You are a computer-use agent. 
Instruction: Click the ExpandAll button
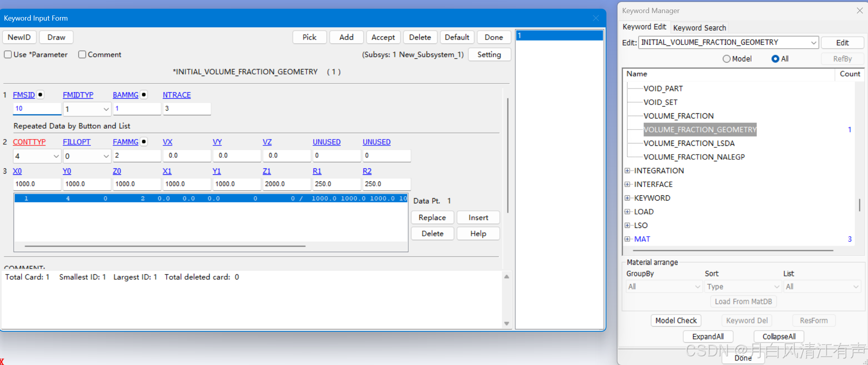coord(708,336)
